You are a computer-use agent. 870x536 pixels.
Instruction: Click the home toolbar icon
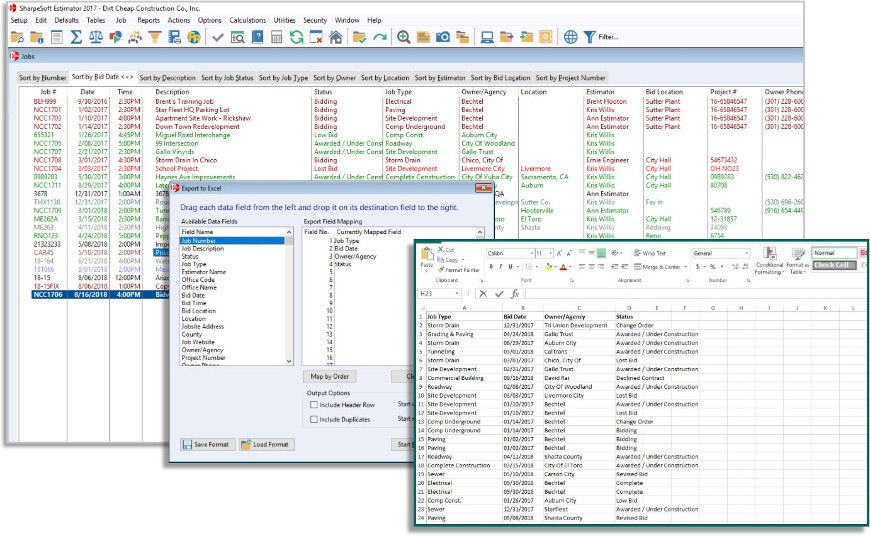[x=336, y=37]
